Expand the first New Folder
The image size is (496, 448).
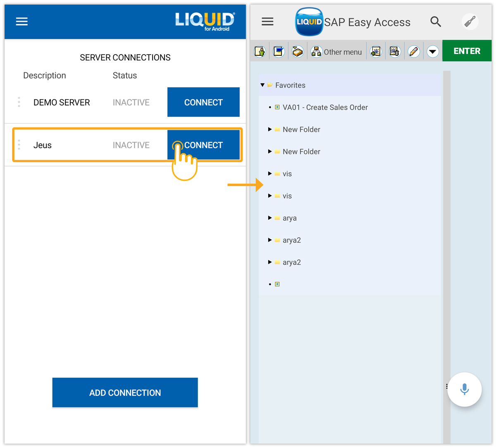tap(270, 129)
